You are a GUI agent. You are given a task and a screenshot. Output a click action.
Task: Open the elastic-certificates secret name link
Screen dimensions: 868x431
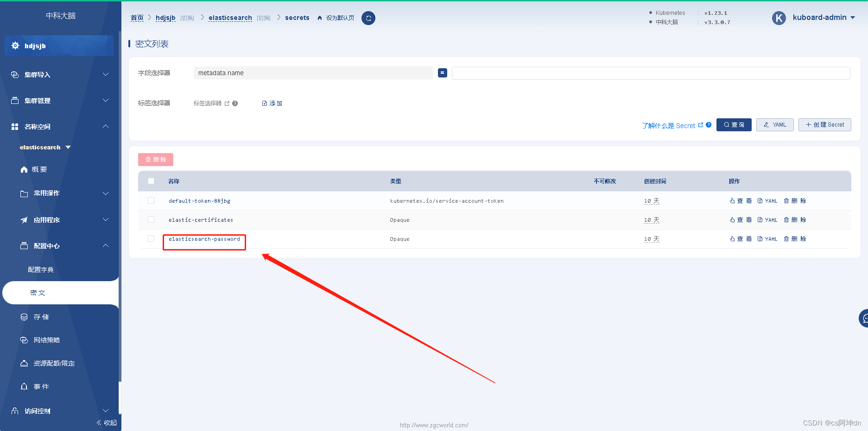pyautogui.click(x=201, y=220)
